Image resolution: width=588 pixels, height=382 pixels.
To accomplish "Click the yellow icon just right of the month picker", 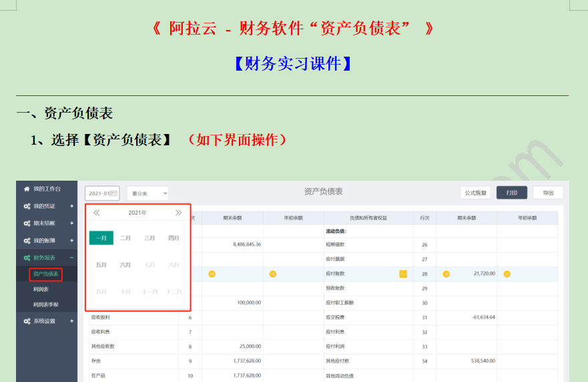I will [x=212, y=274].
